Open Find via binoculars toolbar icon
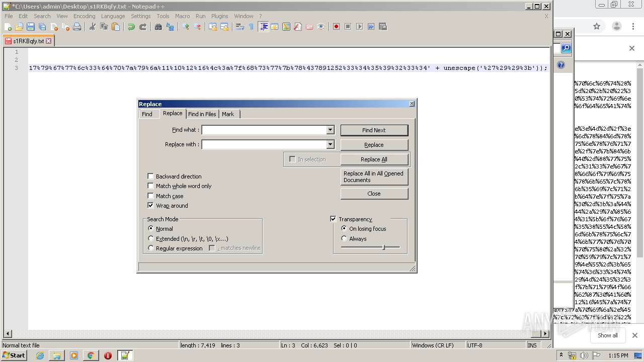 pyautogui.click(x=158, y=27)
